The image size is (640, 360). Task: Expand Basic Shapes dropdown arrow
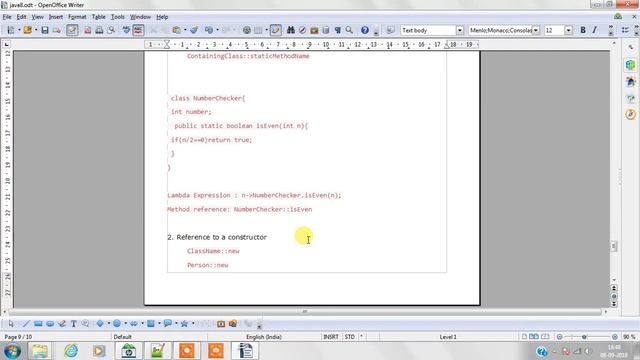tap(109, 324)
